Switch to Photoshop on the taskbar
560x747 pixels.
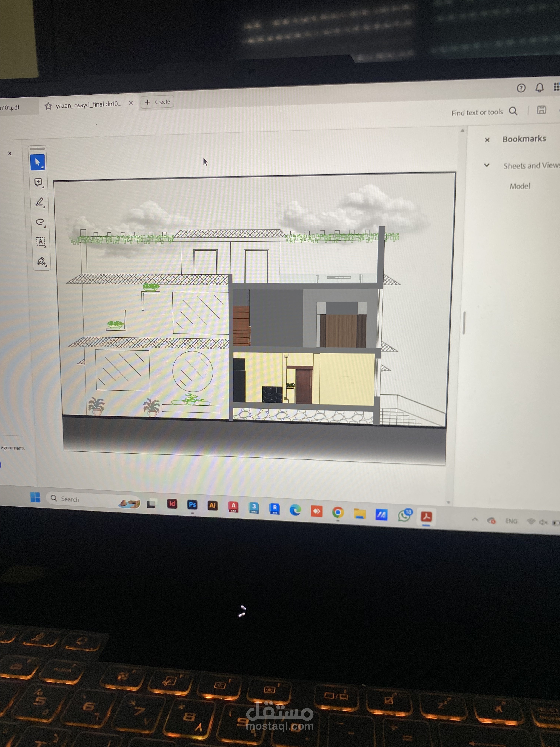(192, 505)
